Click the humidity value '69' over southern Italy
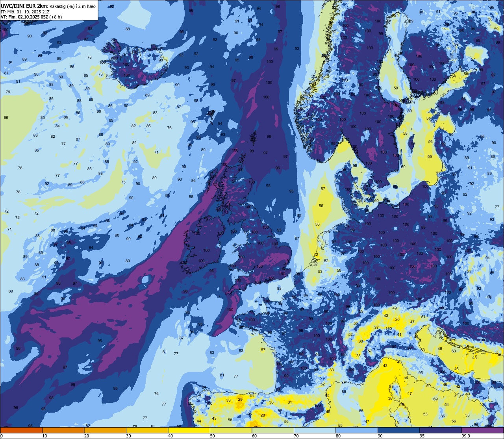This screenshot has width=504, height=439. pos(435,399)
